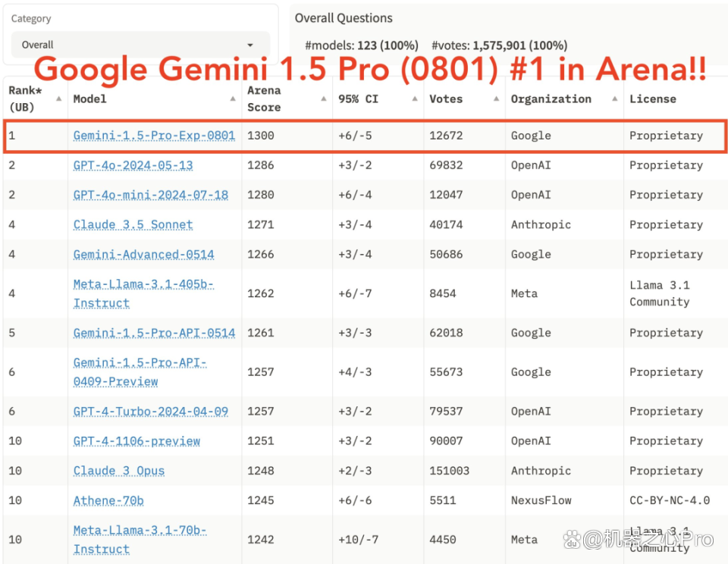Image resolution: width=728 pixels, height=564 pixels.
Task: Select the Arena Score value 1262
Action: pos(261,293)
